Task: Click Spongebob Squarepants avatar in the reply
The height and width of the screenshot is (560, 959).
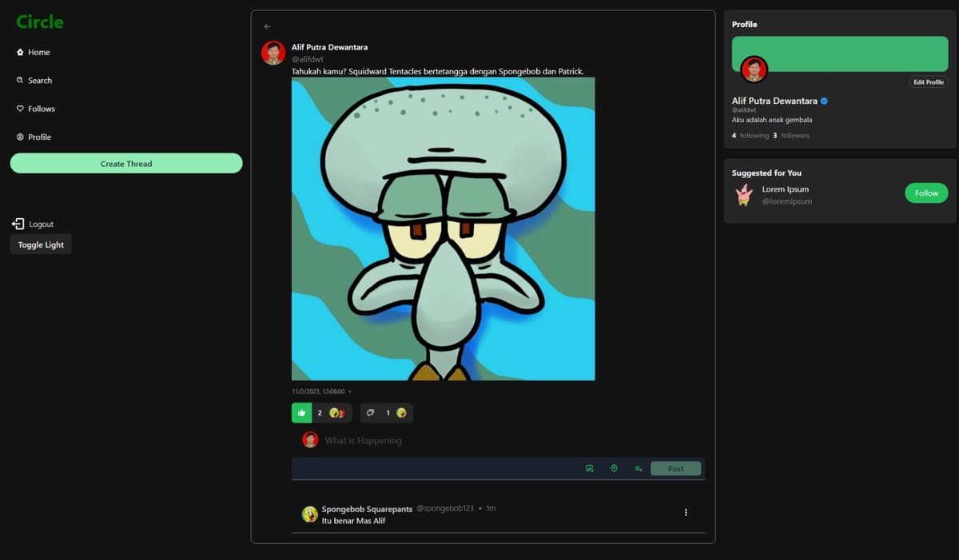Action: (x=309, y=514)
